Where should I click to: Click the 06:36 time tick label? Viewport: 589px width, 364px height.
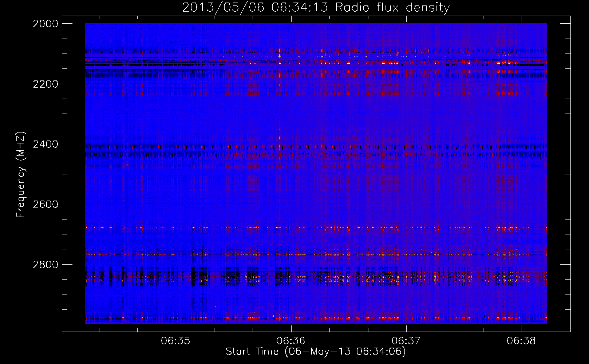(290, 341)
